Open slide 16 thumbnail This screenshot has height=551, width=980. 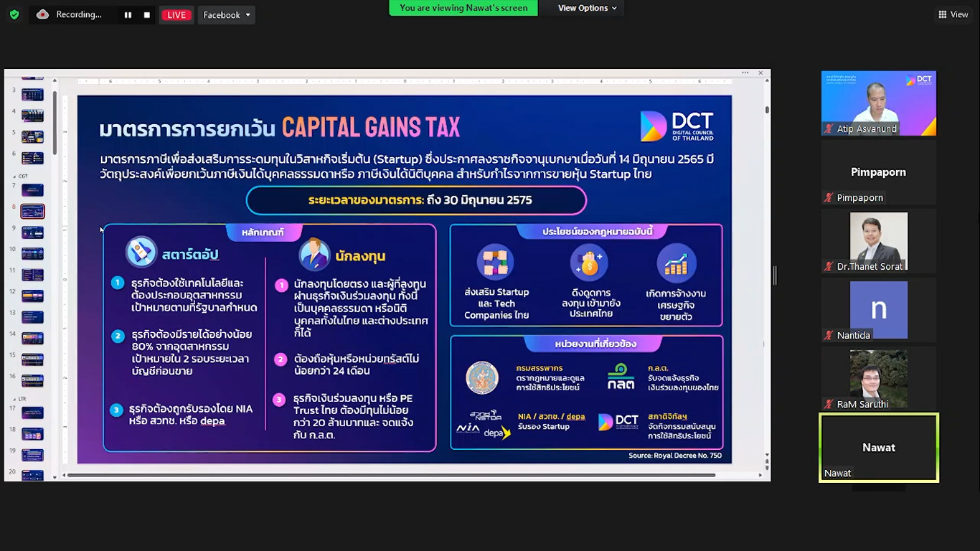[x=32, y=380]
